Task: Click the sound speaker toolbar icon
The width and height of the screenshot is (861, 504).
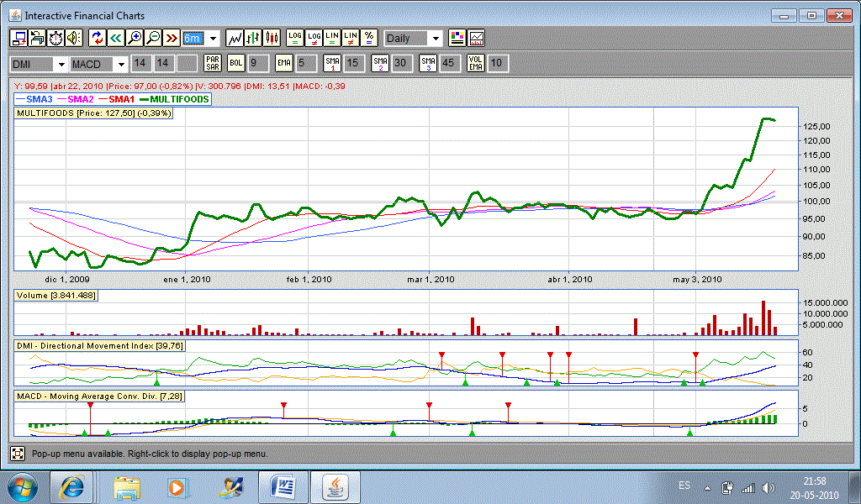Action: point(74,38)
